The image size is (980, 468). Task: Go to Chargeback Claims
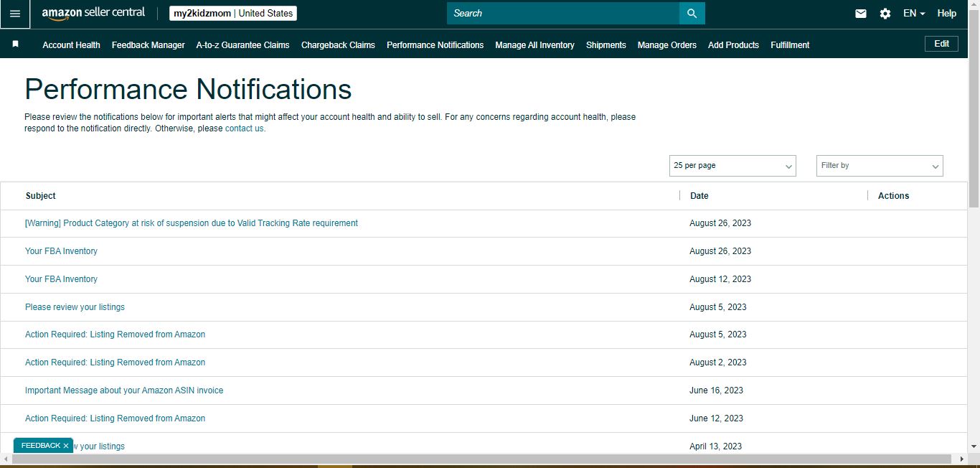click(338, 45)
